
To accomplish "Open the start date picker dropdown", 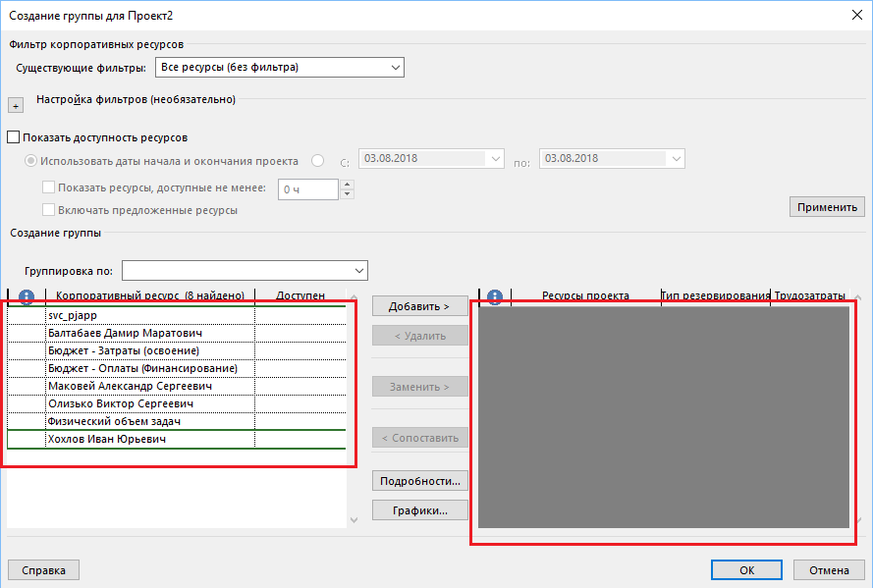I will pyautogui.click(x=495, y=159).
